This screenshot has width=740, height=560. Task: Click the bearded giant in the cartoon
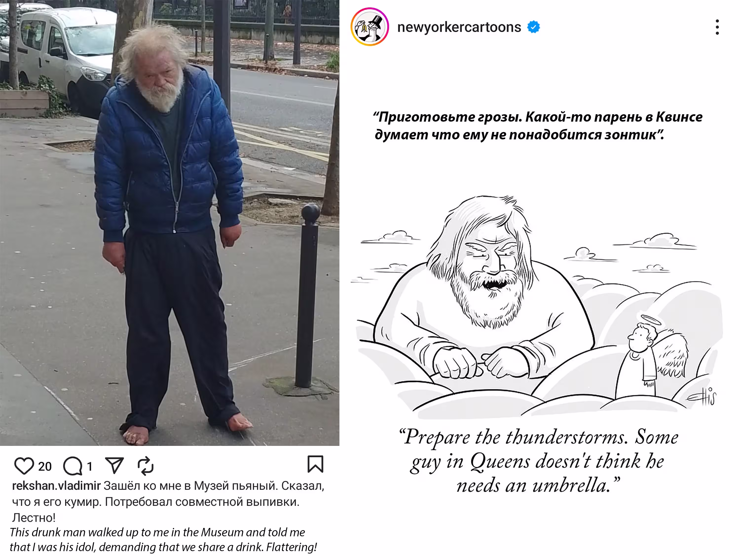point(483,294)
